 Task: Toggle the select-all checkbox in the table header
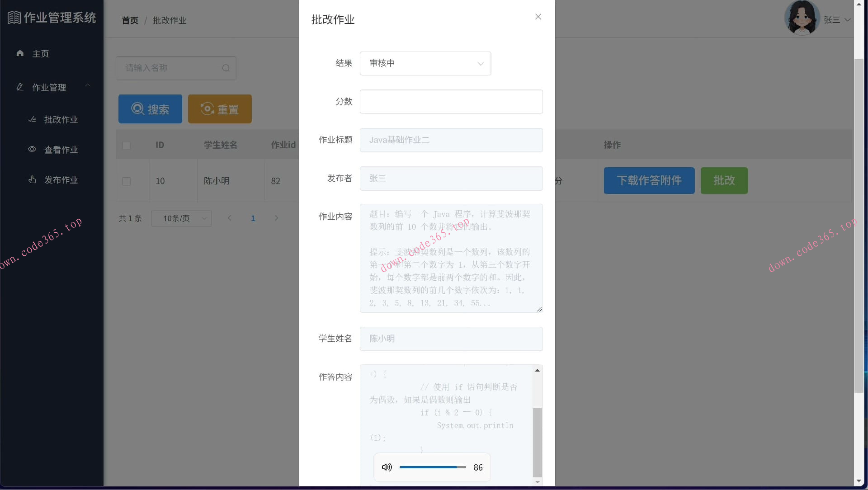coord(127,145)
